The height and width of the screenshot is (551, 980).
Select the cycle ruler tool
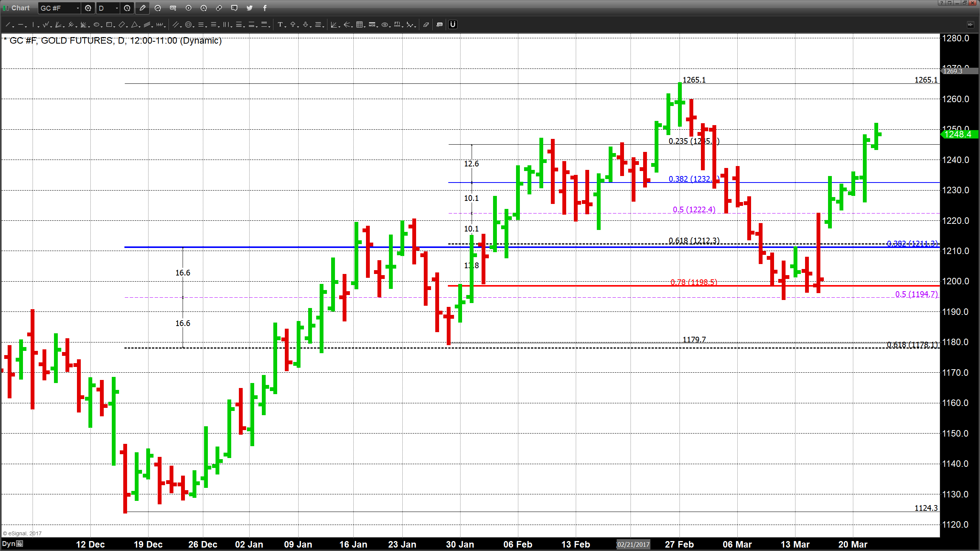click(160, 25)
